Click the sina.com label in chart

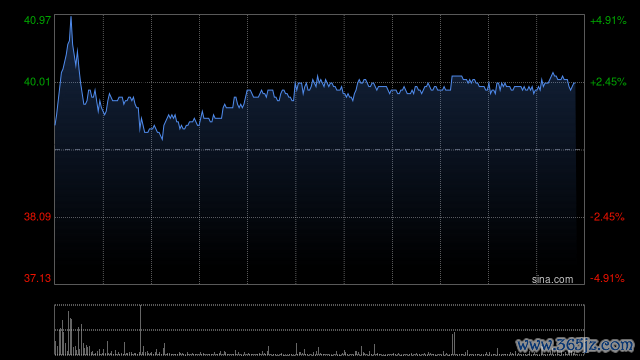click(552, 279)
